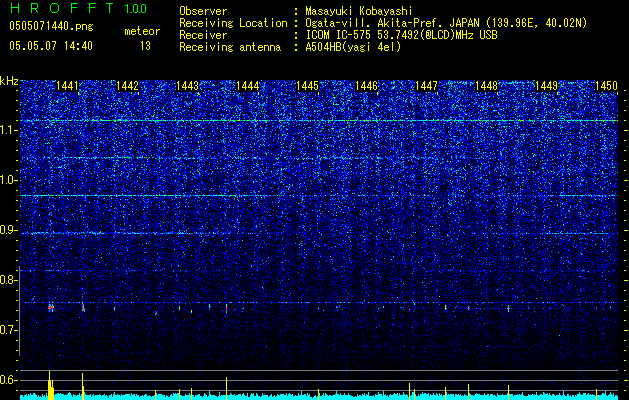Click the 1444 time marker
The height and width of the screenshot is (400, 629).
pos(248,86)
